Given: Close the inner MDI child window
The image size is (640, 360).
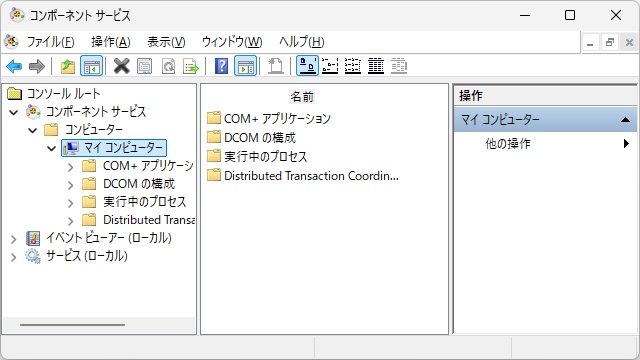Looking at the screenshot, I should tap(629, 42).
